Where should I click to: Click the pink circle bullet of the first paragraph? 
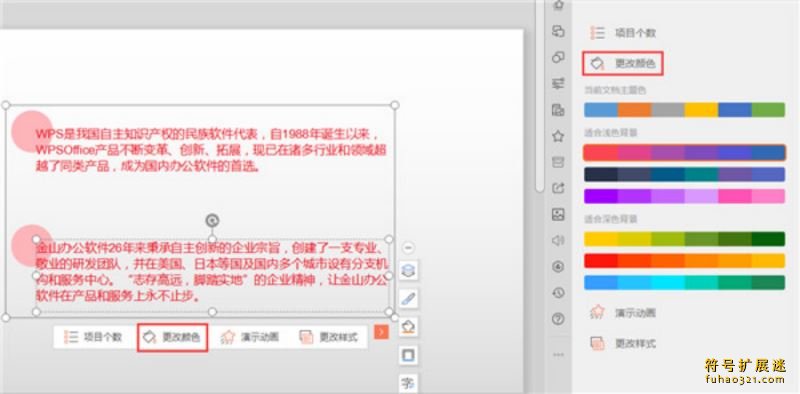pyautogui.click(x=32, y=131)
